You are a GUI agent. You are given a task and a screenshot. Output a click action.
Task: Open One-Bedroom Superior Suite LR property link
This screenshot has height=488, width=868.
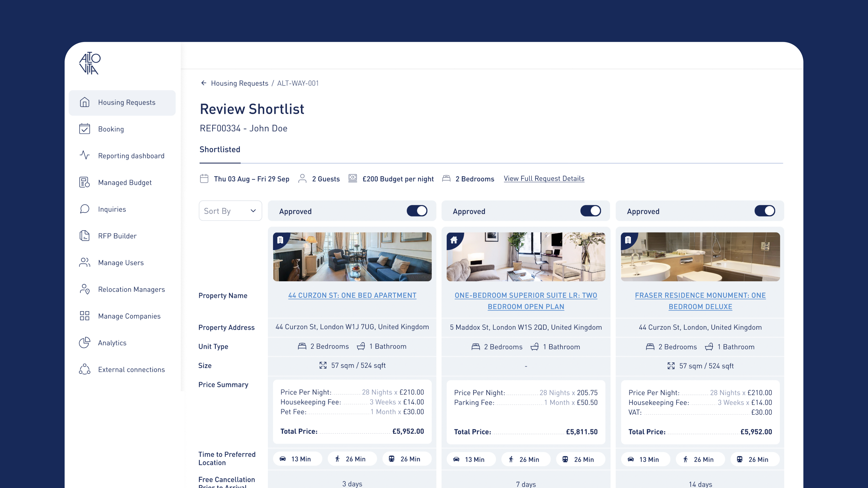[526, 301]
